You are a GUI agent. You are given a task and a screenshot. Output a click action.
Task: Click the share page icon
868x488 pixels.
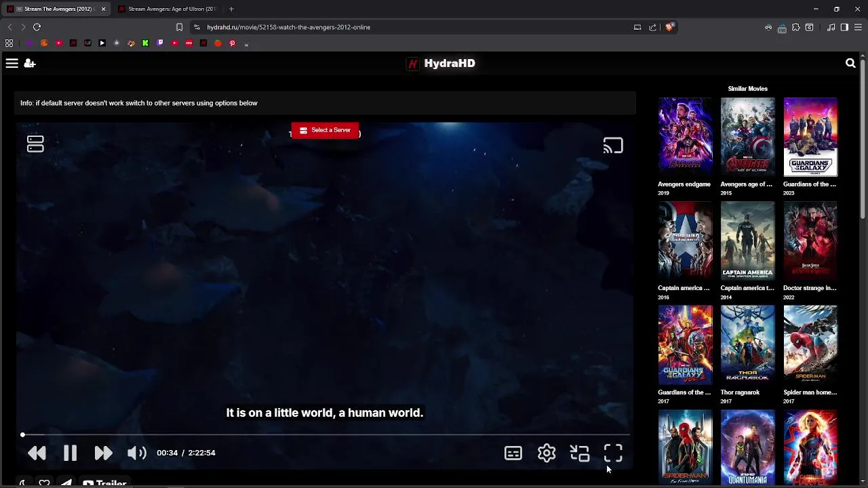652,27
